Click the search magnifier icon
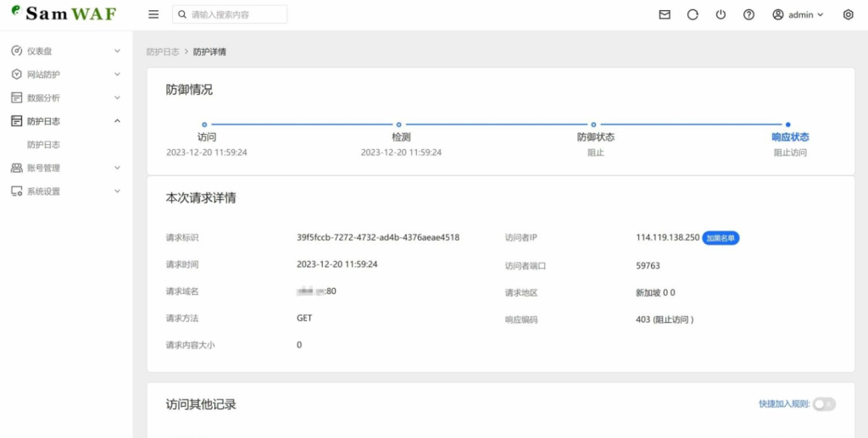Image resolution: width=868 pixels, height=438 pixels. pos(182,14)
